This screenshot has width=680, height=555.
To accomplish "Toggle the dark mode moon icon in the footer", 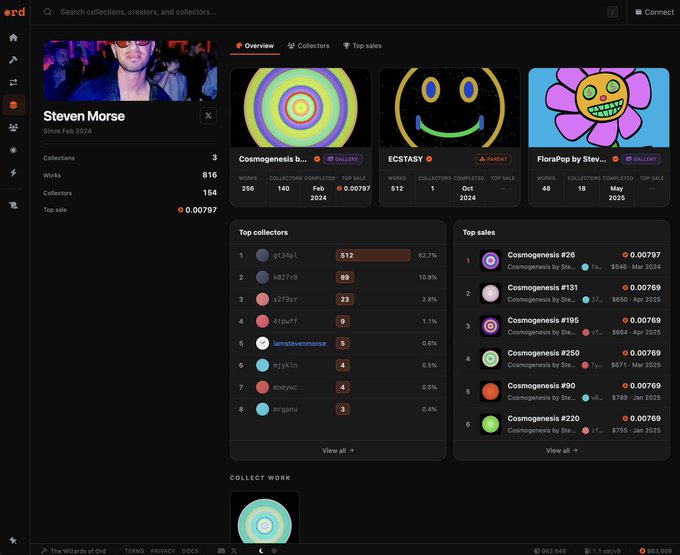I will (x=261, y=551).
